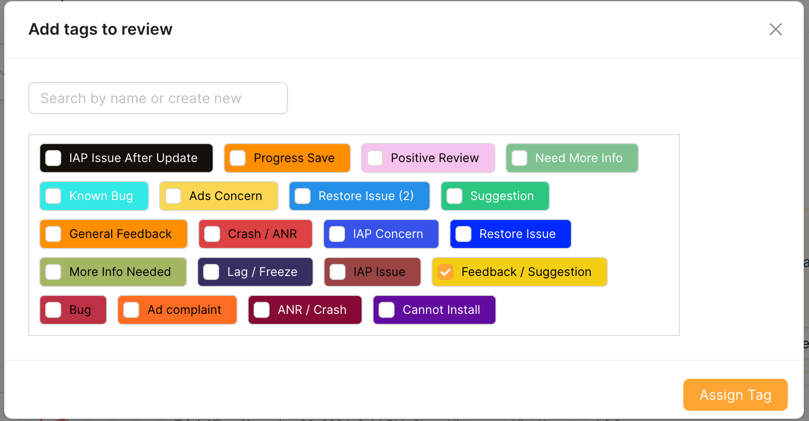The height and width of the screenshot is (421, 809).
Task: Check the red Bug tag checkbox
Action: 54,310
